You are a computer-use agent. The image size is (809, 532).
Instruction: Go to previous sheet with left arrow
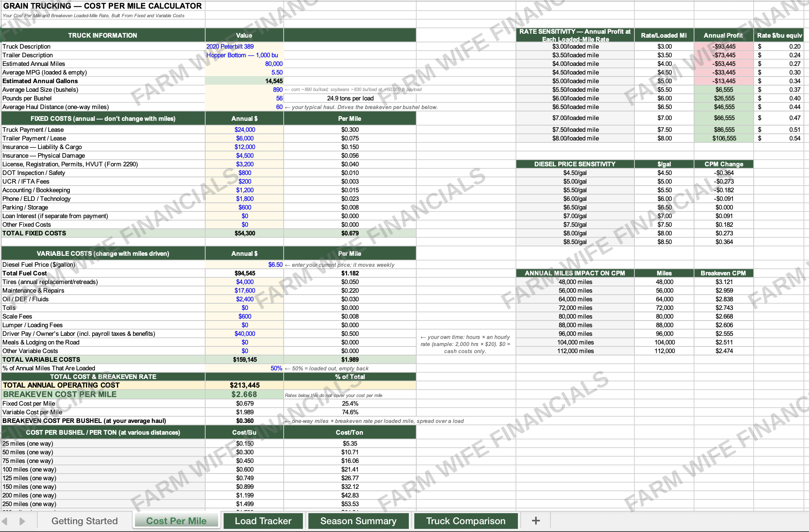[5, 521]
